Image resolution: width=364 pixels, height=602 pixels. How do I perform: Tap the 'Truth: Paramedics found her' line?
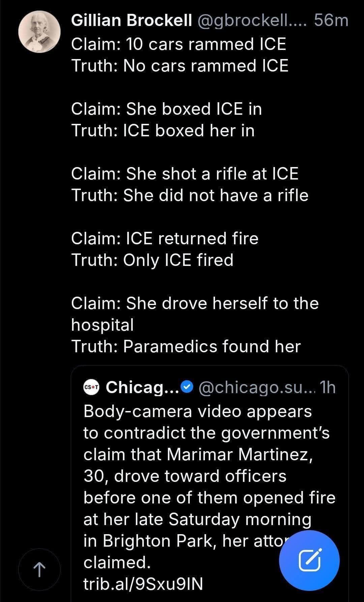[186, 347]
